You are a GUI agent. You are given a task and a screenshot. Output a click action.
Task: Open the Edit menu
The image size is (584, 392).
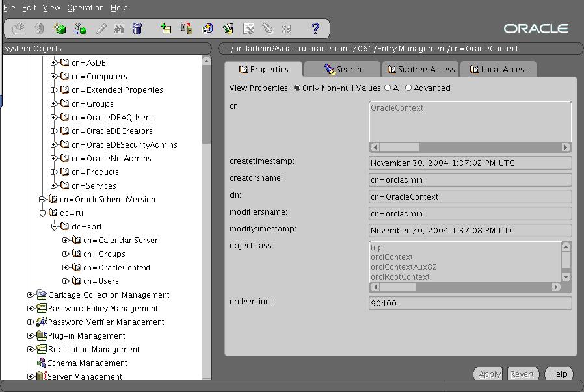click(29, 7)
